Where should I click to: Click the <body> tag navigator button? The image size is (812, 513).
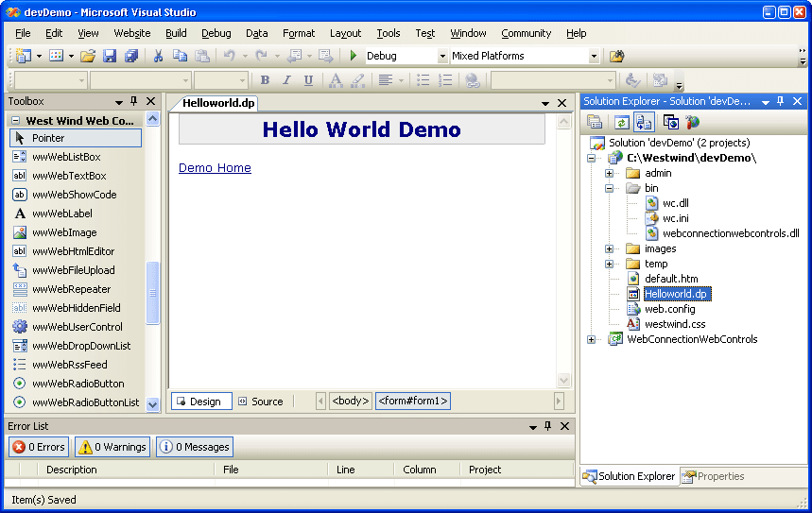point(351,401)
